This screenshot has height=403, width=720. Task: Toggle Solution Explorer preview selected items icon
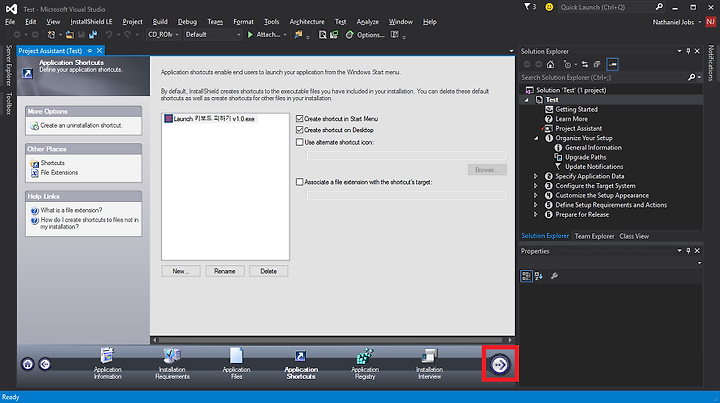[x=613, y=64]
